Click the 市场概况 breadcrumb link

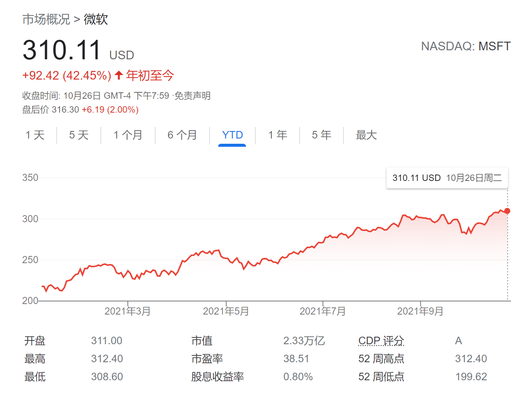point(46,19)
